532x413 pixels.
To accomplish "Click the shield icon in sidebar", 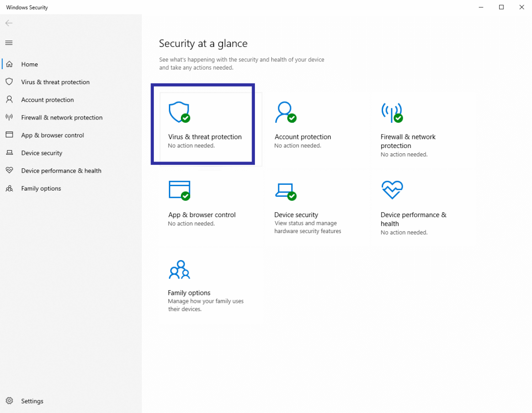I will (9, 82).
